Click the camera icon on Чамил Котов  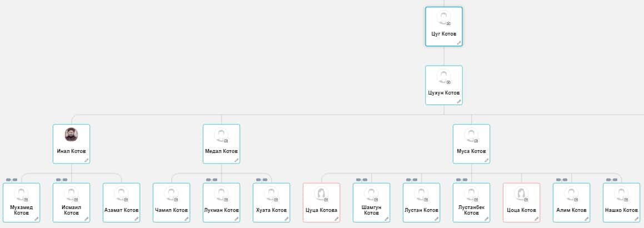176,199
